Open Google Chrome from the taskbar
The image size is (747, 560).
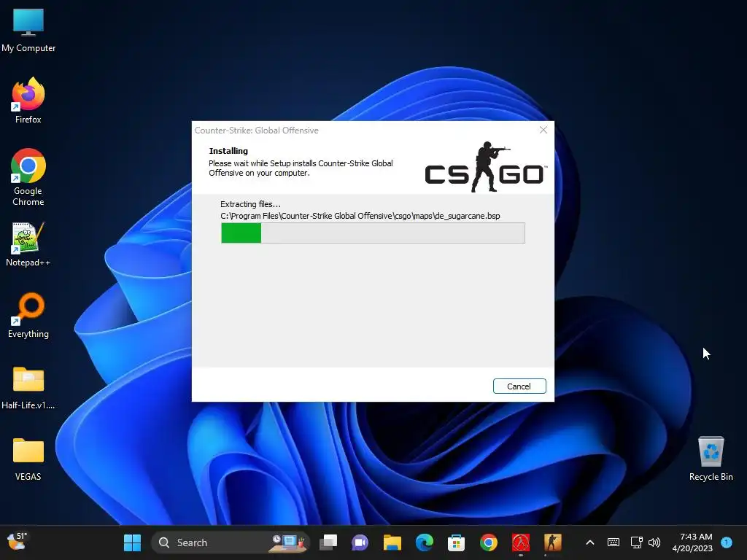click(x=488, y=542)
